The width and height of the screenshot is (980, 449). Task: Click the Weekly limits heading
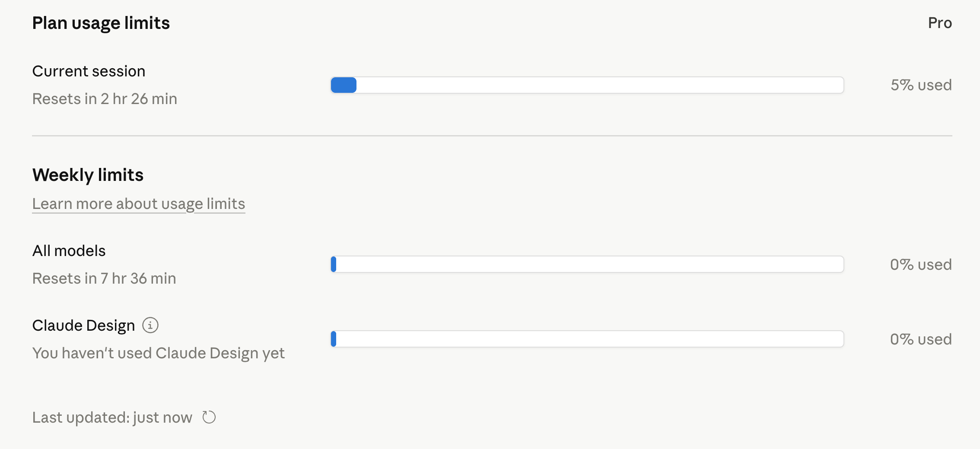click(x=88, y=175)
